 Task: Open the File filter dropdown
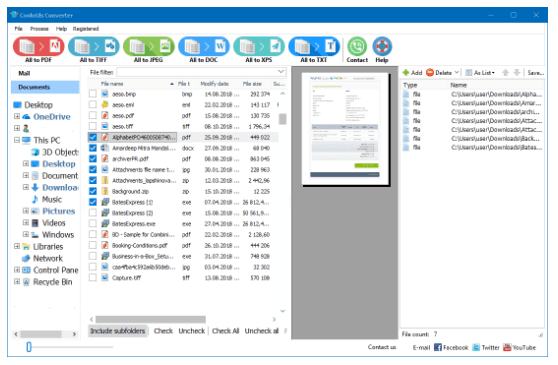click(281, 72)
